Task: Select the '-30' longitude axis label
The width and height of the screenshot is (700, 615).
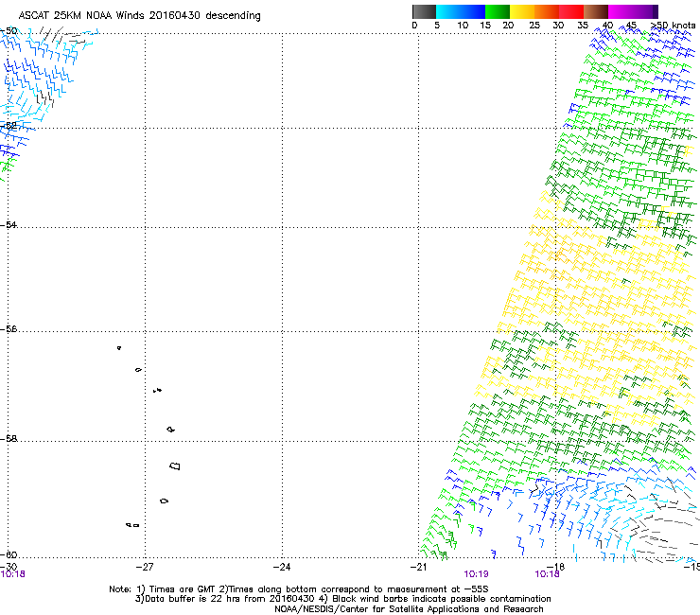Action: click(x=9, y=567)
